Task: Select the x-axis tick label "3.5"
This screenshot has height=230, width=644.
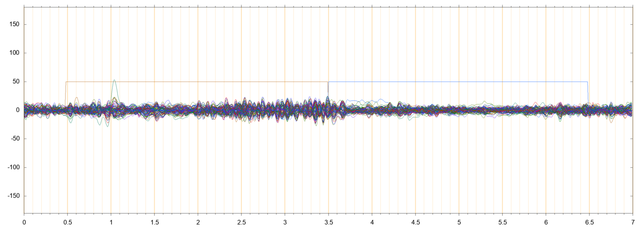Action: pyautogui.click(x=328, y=221)
